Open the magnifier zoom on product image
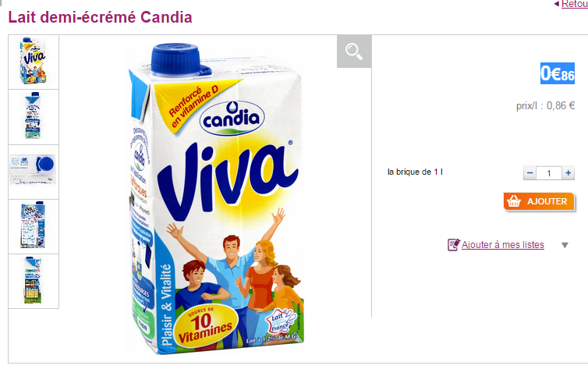Viewport: 588px width, 369px height. pyautogui.click(x=354, y=51)
